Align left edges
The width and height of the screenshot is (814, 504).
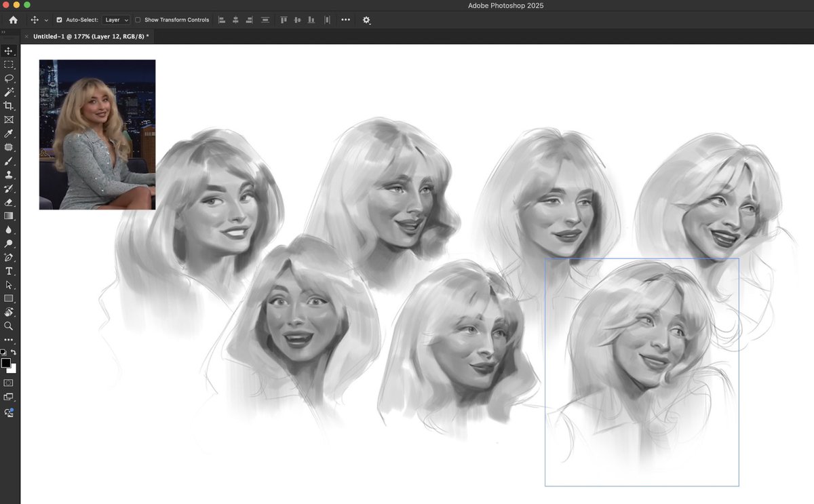coord(222,20)
